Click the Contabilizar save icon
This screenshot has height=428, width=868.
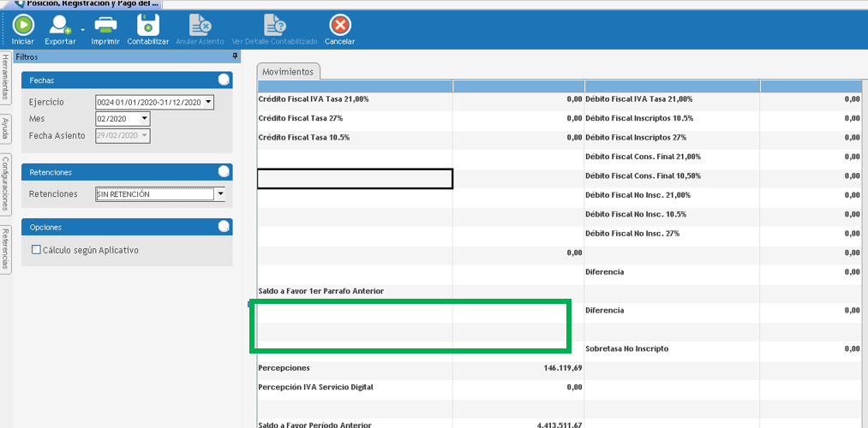coord(148,25)
